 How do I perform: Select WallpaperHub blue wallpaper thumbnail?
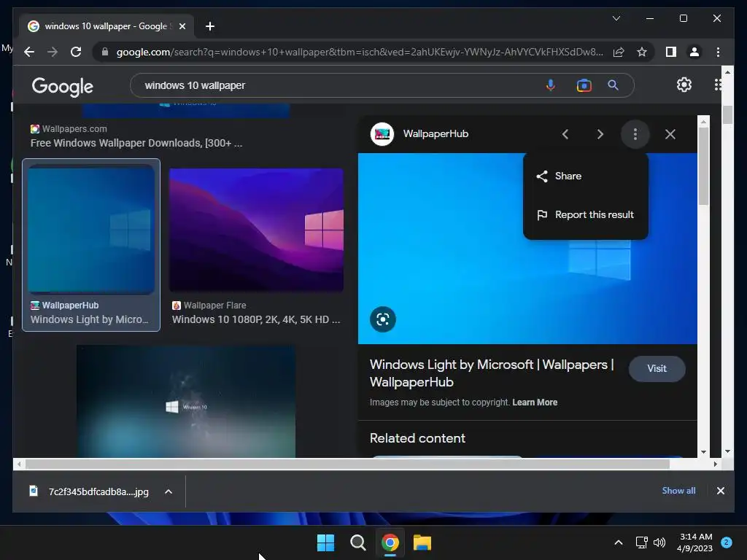point(91,229)
